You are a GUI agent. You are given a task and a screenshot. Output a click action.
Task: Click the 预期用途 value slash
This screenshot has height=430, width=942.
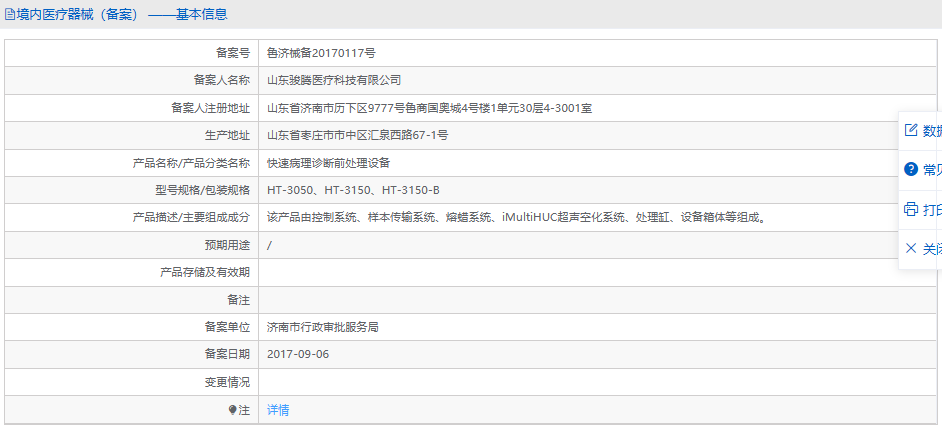(269, 245)
